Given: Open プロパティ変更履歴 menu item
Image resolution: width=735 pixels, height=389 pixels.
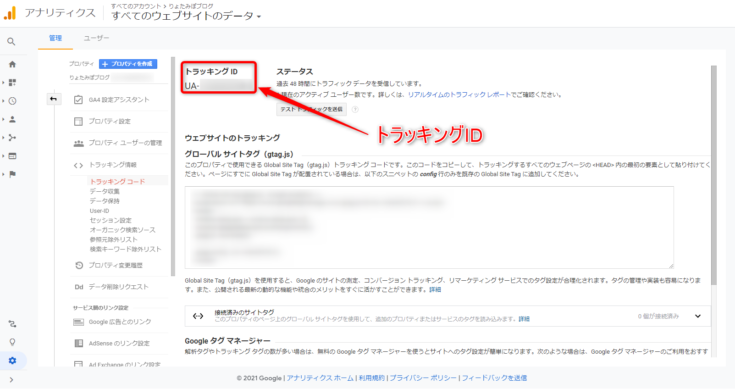Looking at the screenshot, I should point(115,265).
